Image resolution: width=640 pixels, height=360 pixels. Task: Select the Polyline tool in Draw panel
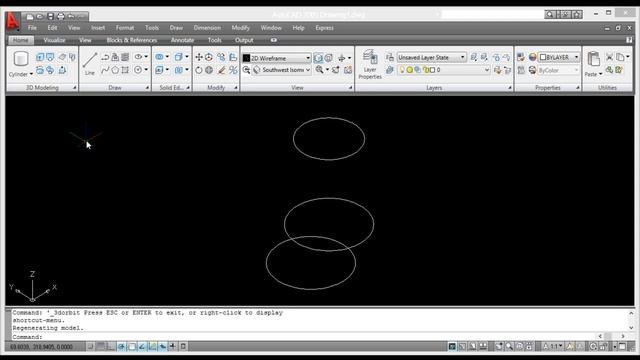coord(105,57)
